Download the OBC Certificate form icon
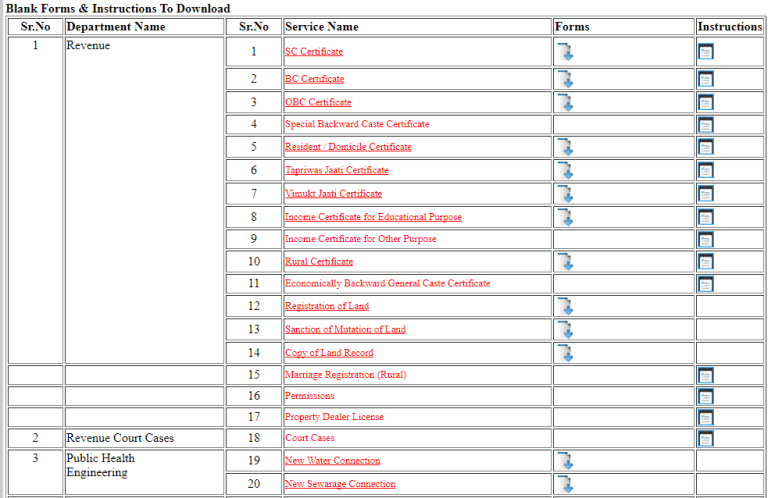The image size is (768, 498). click(565, 102)
